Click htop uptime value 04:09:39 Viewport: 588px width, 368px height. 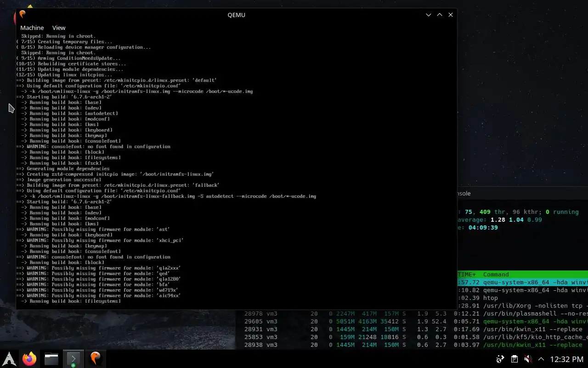(x=483, y=227)
